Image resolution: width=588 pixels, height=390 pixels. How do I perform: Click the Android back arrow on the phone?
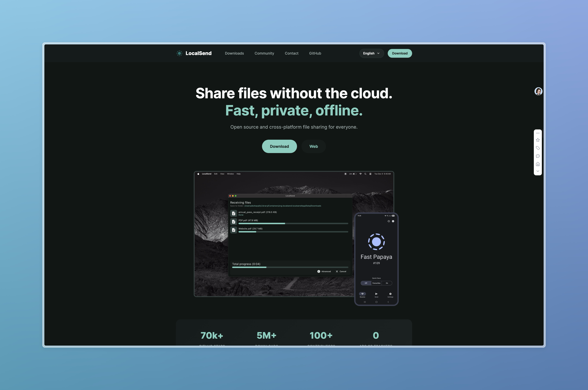(x=388, y=302)
